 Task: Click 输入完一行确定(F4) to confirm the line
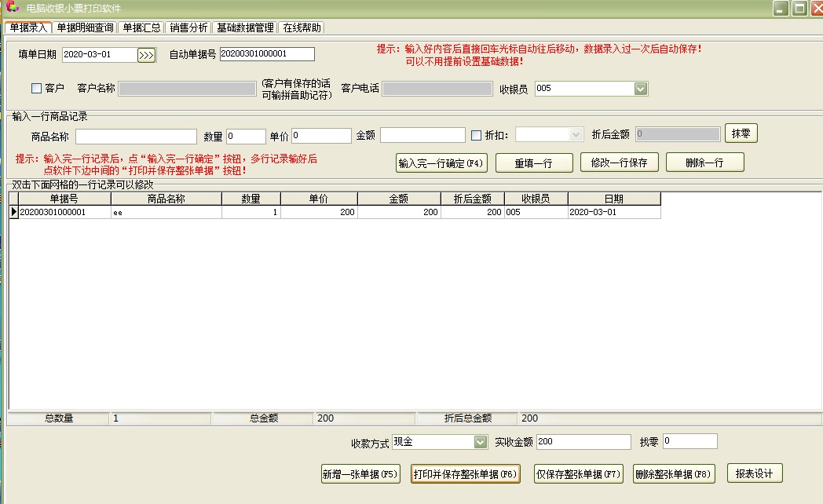tap(441, 163)
